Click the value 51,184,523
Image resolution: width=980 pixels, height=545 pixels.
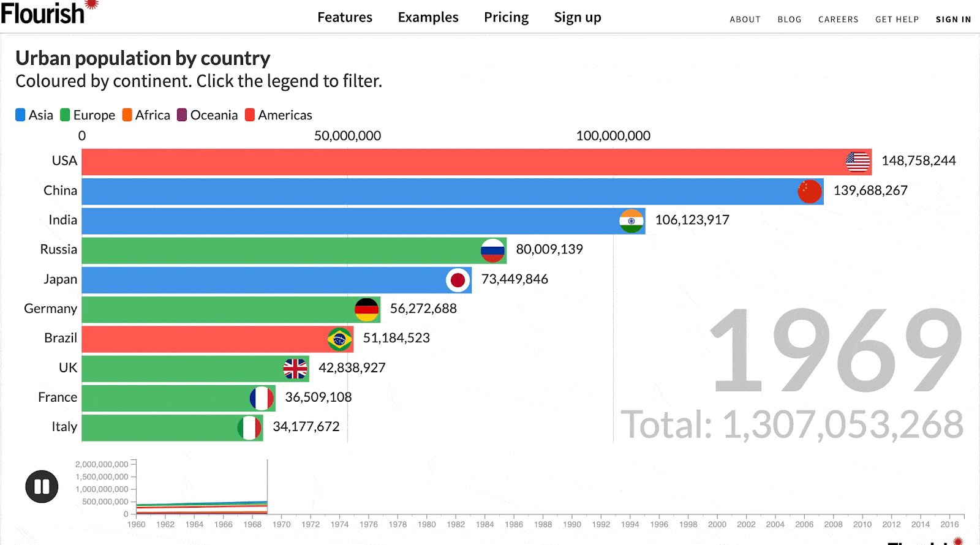pyautogui.click(x=396, y=338)
